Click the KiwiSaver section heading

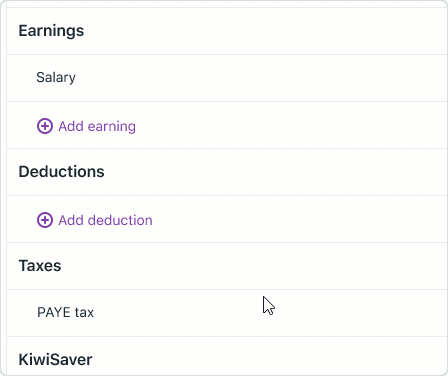point(55,360)
